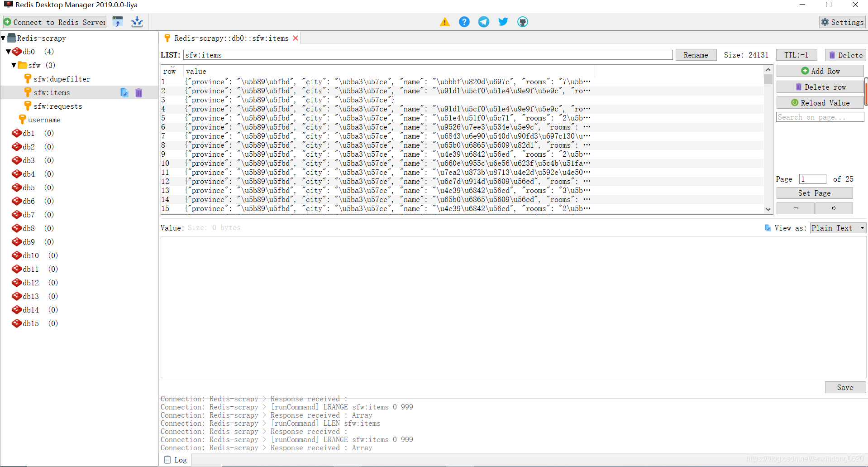Click the Rename button
The width and height of the screenshot is (868, 467).
(x=696, y=55)
